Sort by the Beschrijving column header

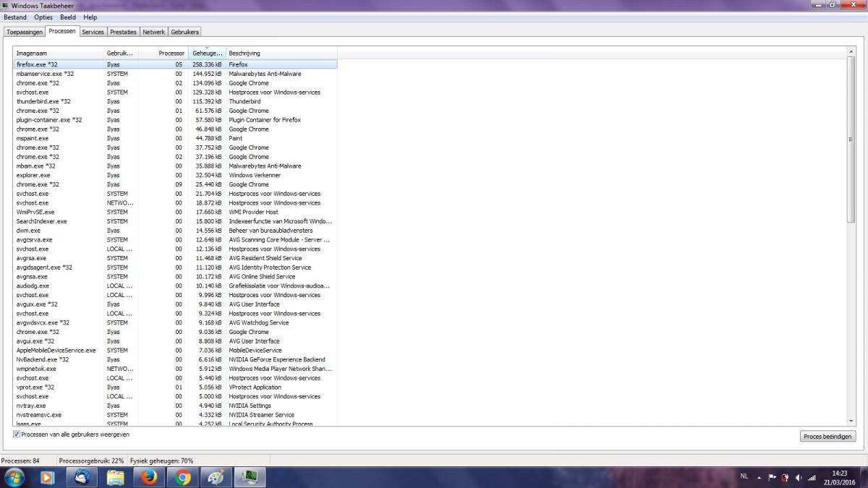click(281, 53)
